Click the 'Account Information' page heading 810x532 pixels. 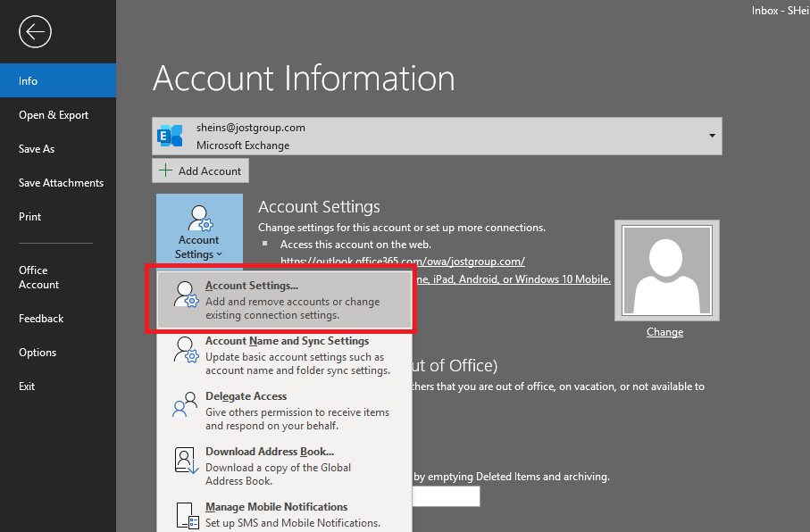[304, 79]
